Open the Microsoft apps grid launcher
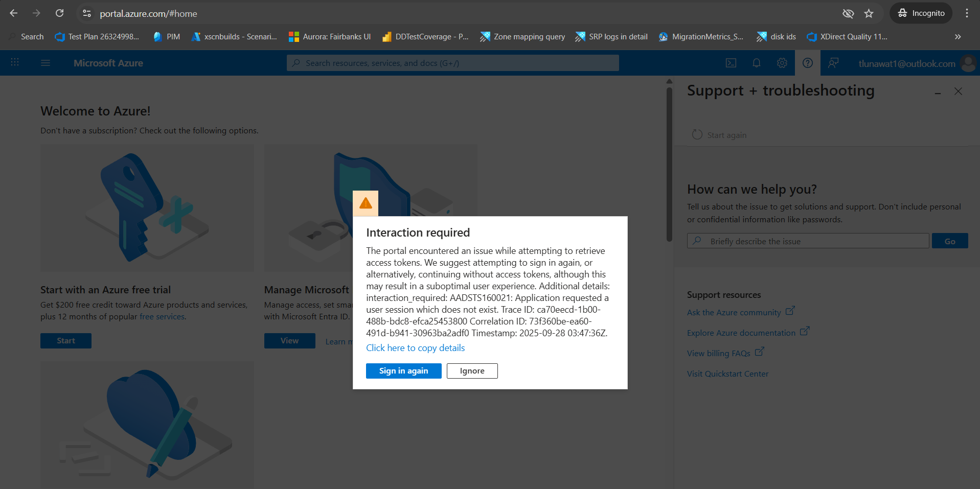Screen dimensions: 980x489 [x=15, y=62]
